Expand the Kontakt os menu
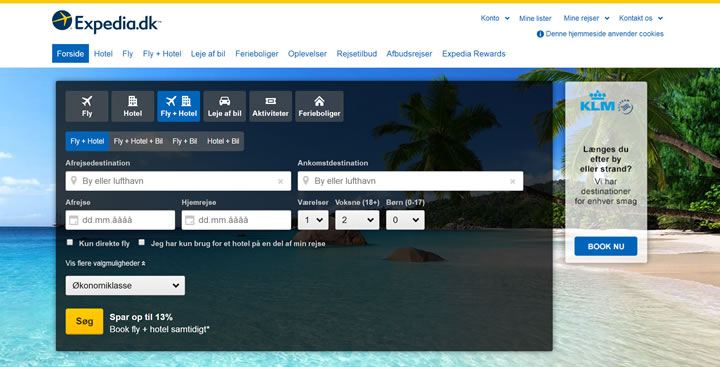Screen dimensions: 720x367 point(641,18)
